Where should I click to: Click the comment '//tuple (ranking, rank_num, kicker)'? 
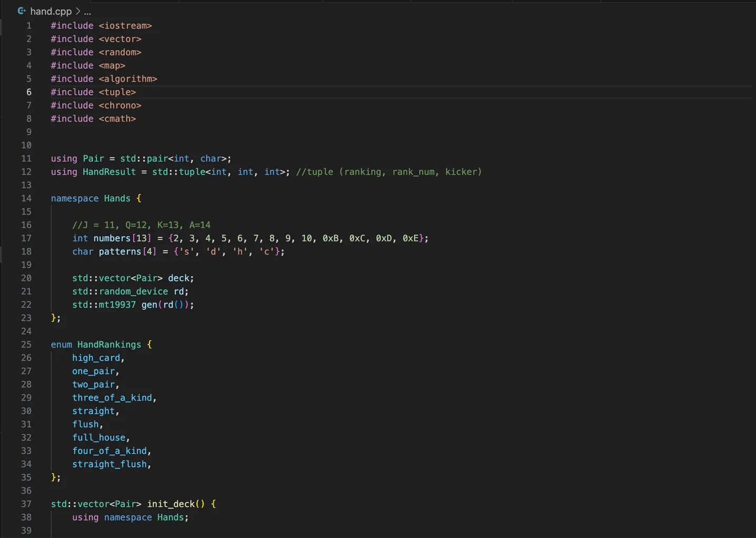point(389,172)
